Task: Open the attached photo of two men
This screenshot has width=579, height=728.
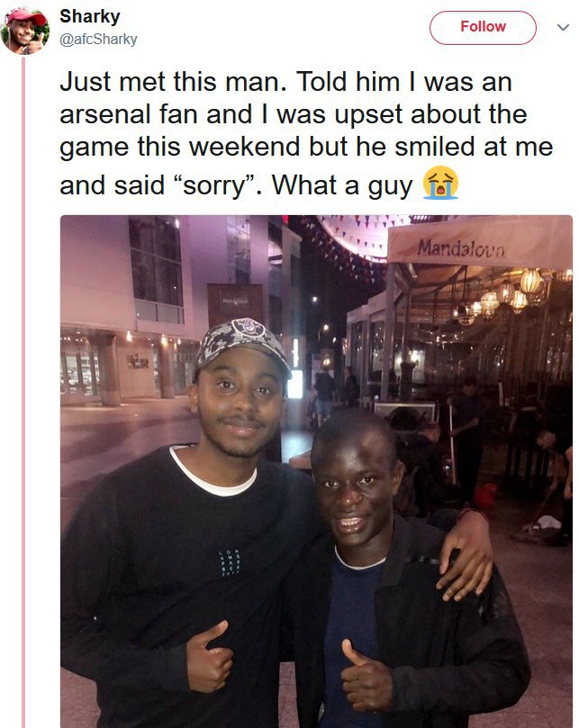Action: click(316, 471)
